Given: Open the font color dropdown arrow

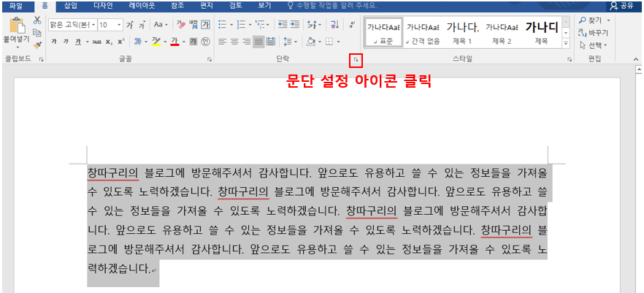Looking at the screenshot, I should [x=184, y=42].
